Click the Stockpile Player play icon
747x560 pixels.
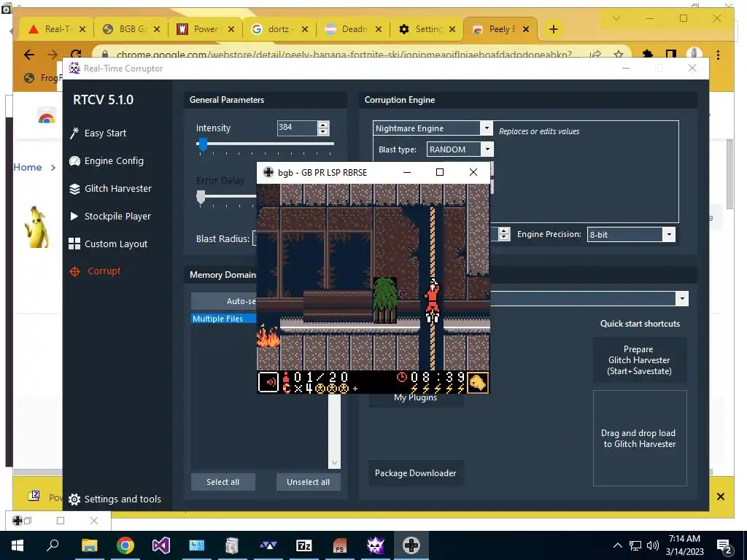click(74, 216)
